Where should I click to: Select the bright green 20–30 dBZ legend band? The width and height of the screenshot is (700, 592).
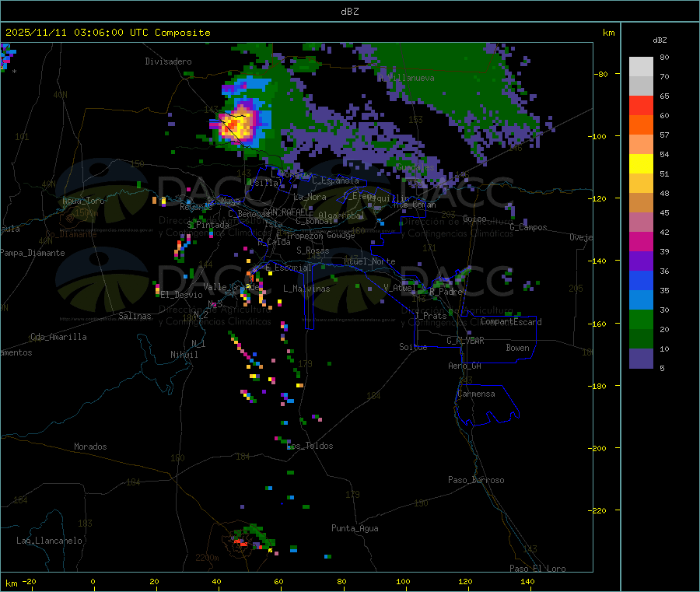coord(641,319)
